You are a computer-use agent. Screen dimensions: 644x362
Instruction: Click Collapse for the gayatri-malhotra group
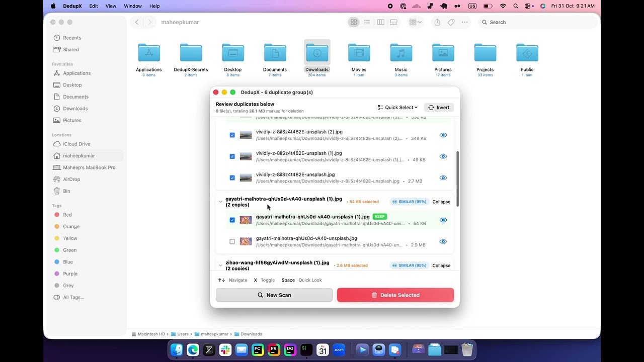pos(441,202)
